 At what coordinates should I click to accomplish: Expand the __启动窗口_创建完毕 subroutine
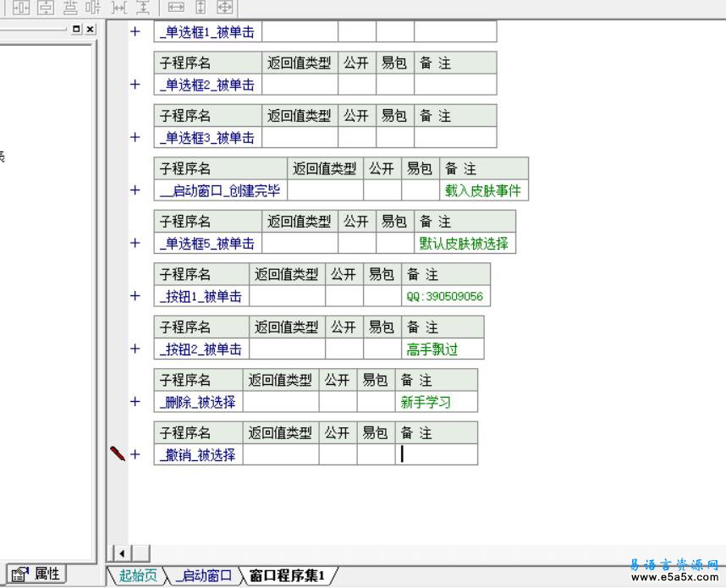click(135, 190)
